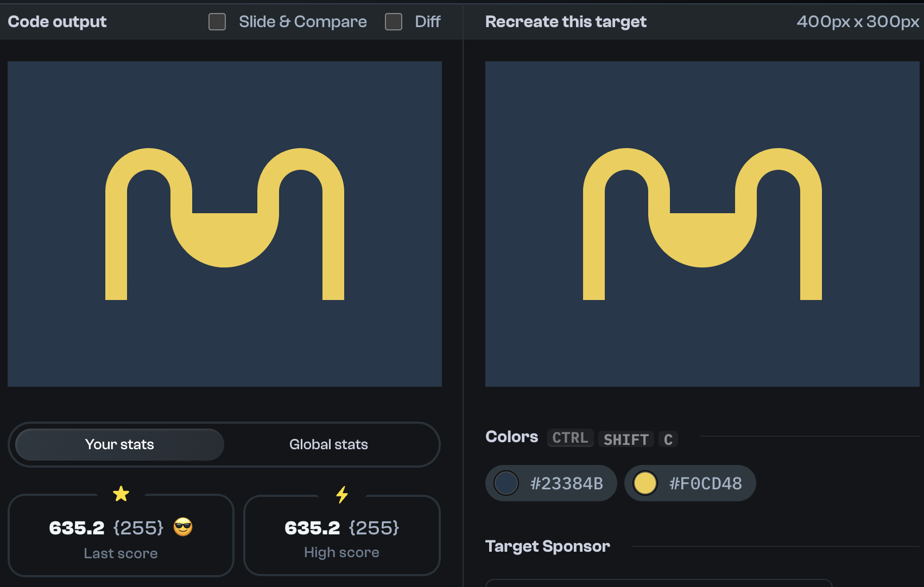The width and height of the screenshot is (924, 587).
Task: Click the dark circle icon in the #23384B chip
Action: (506, 483)
